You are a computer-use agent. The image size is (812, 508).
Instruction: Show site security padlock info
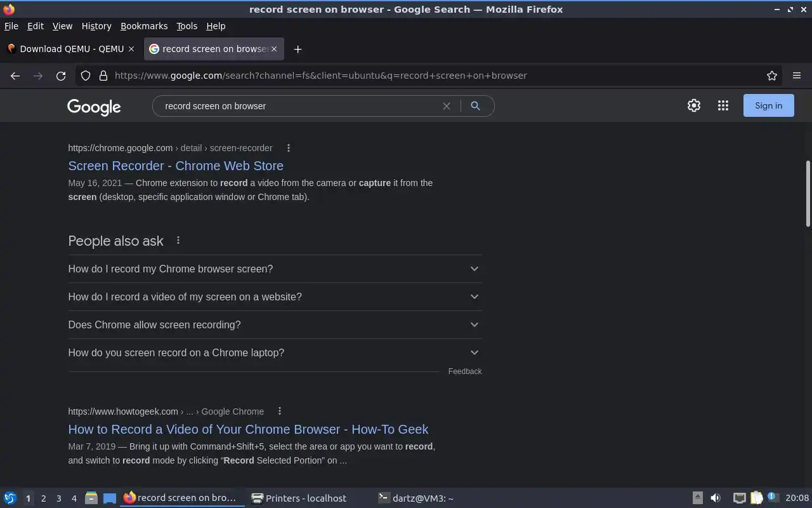click(103, 76)
